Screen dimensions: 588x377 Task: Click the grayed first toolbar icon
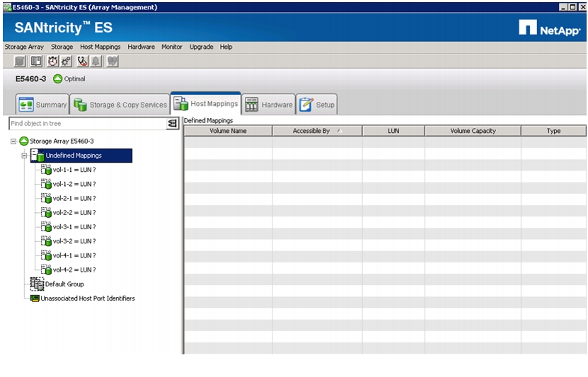point(20,61)
